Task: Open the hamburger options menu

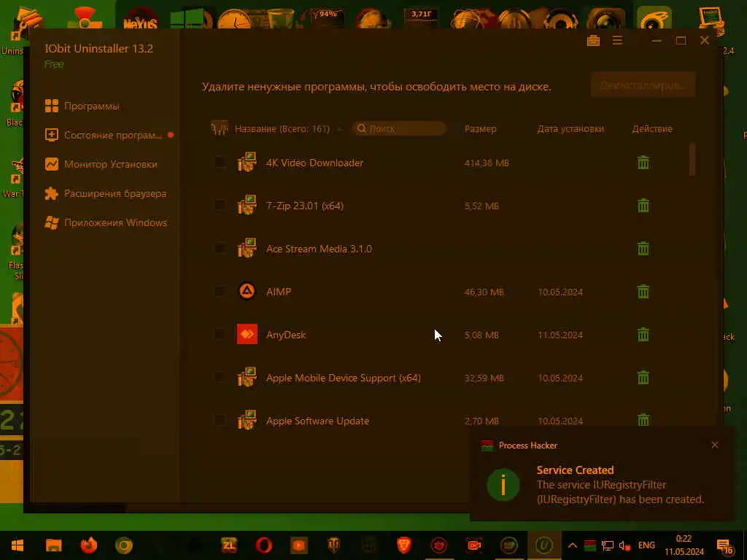Action: 617,41
